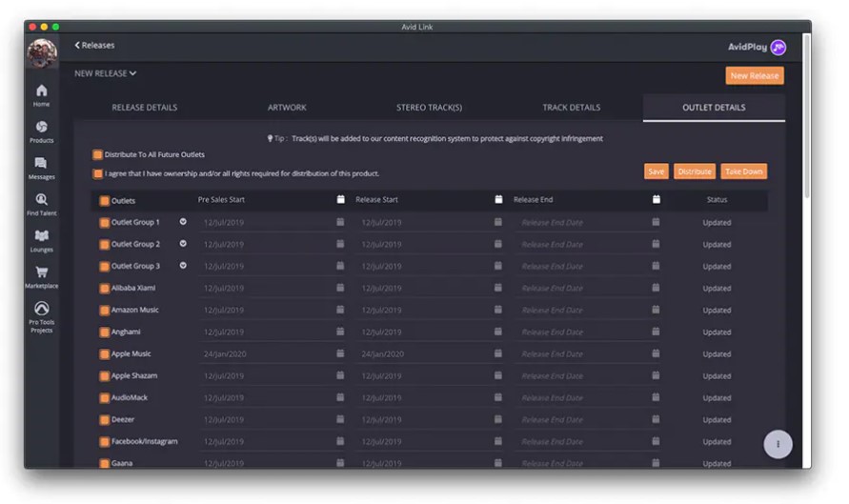The image size is (849, 504).
Task: Click calendar icon in Release End header
Action: pyautogui.click(x=656, y=200)
